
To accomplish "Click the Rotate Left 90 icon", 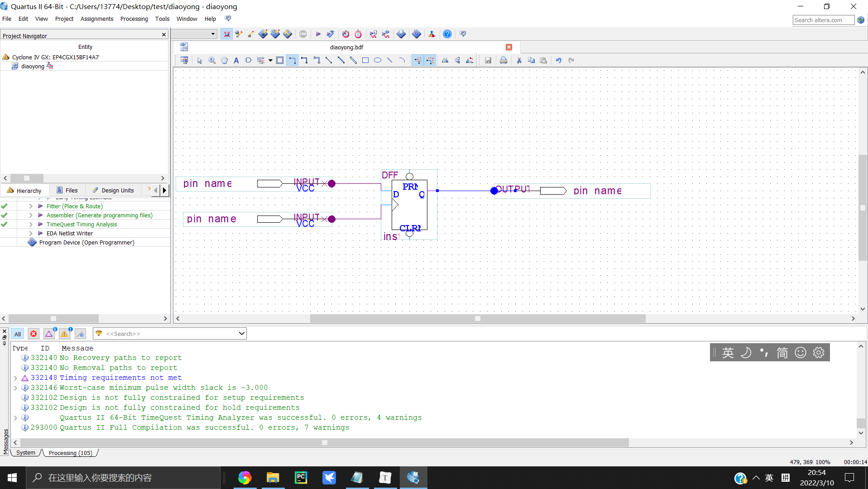I will tap(470, 60).
